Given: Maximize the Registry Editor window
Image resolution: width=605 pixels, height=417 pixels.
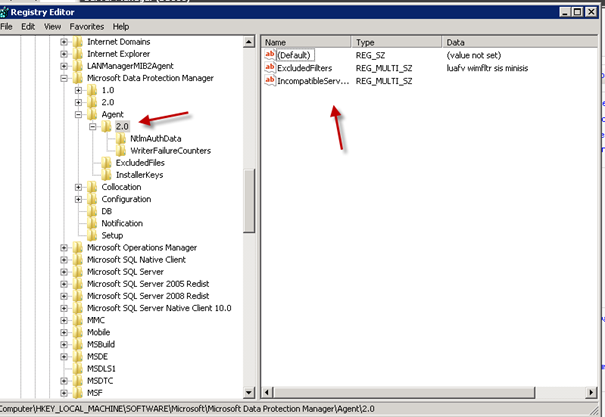Looking at the screenshot, I should 578,12.
